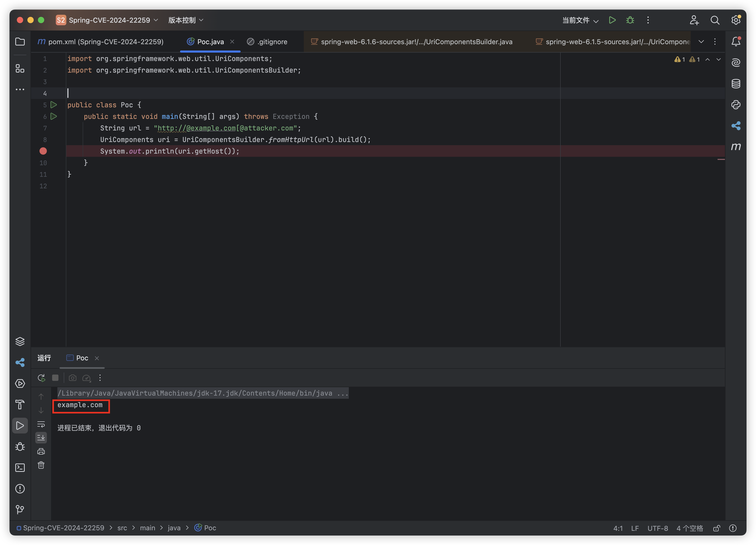Expand the folded java command line in console
Image resolution: width=756 pixels, height=545 pixels.
coord(203,393)
